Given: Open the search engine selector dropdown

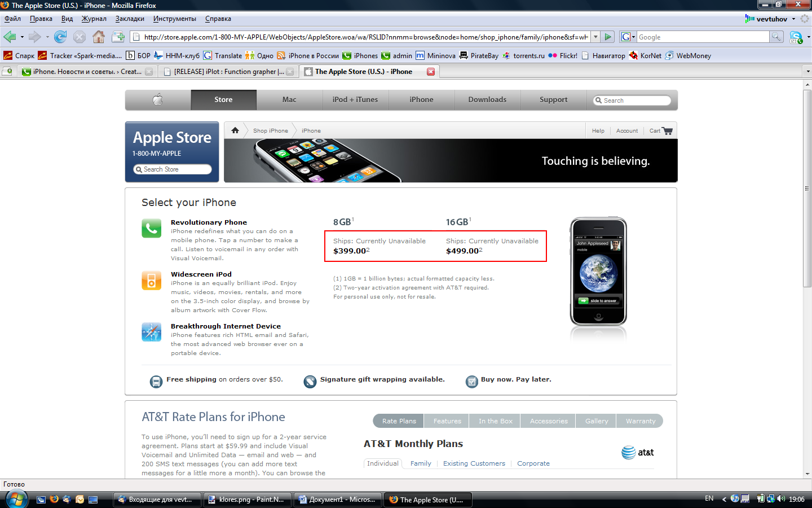Looking at the screenshot, I should [628, 37].
